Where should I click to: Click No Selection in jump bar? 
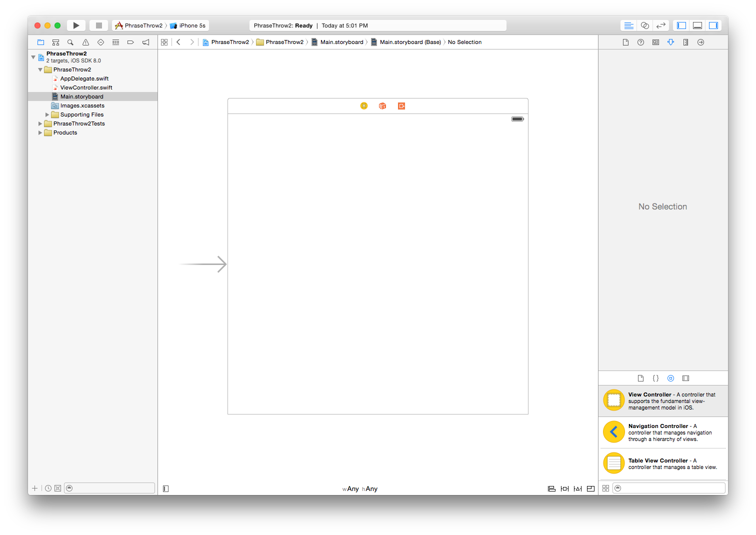tap(465, 42)
